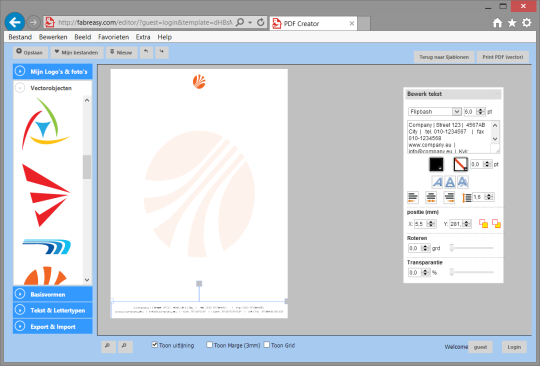Image resolution: width=540 pixels, height=366 pixels.
Task: Click the browser back arrow
Action: (14, 22)
